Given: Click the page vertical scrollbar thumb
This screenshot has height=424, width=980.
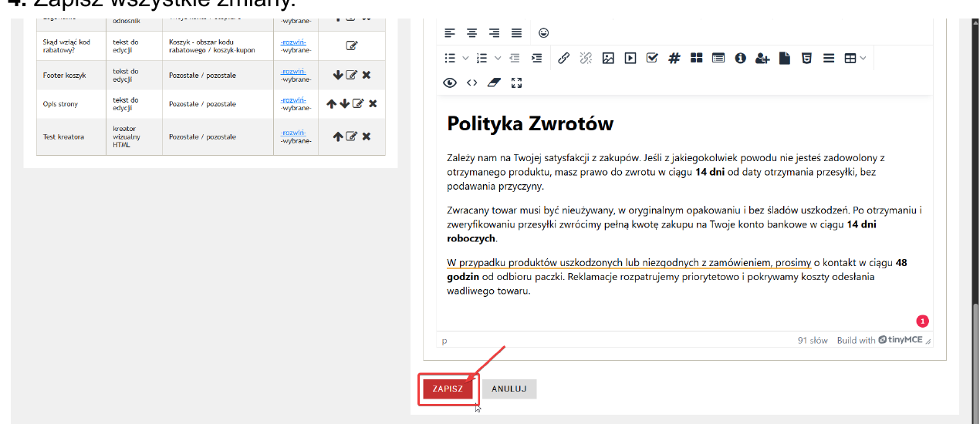Looking at the screenshot, I should [x=975, y=362].
